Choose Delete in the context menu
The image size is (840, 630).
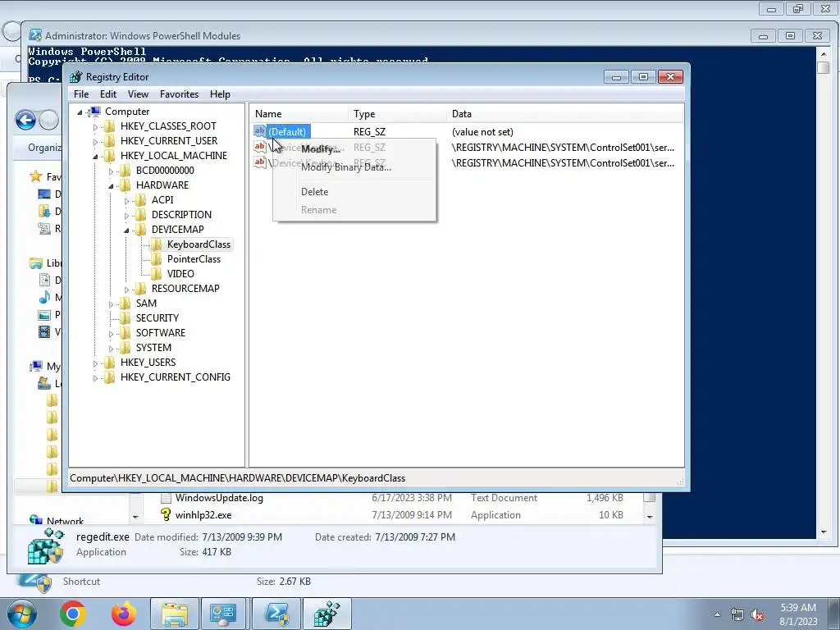(314, 192)
